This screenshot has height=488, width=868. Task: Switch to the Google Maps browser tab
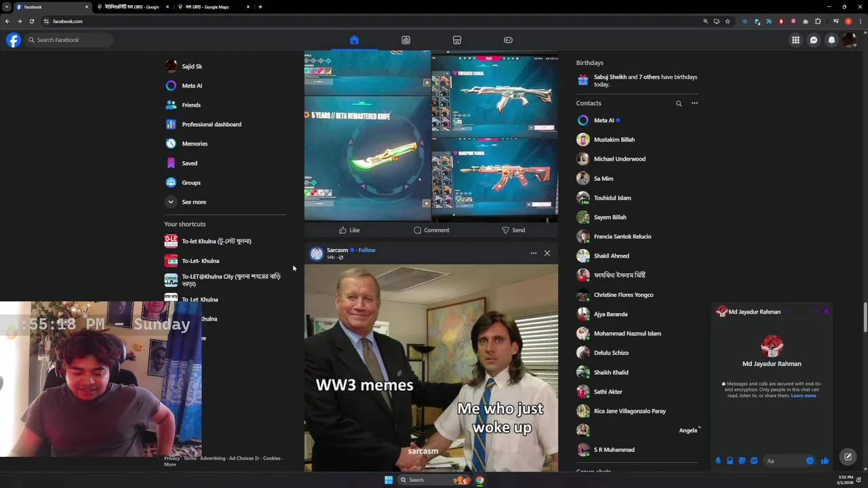pos(214,7)
